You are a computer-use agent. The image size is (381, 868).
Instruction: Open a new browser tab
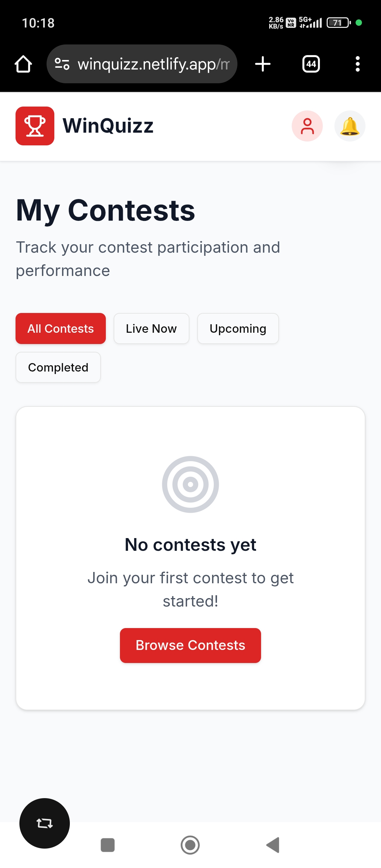tap(263, 64)
